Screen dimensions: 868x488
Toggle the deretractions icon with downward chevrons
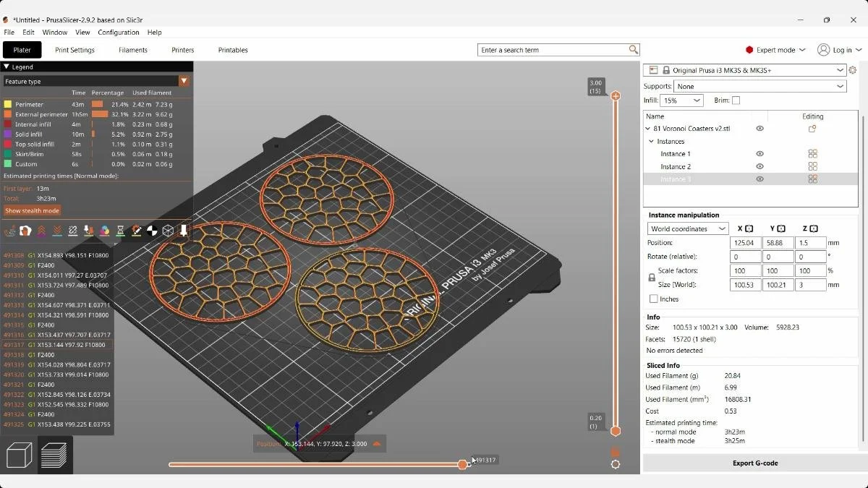[x=57, y=231]
